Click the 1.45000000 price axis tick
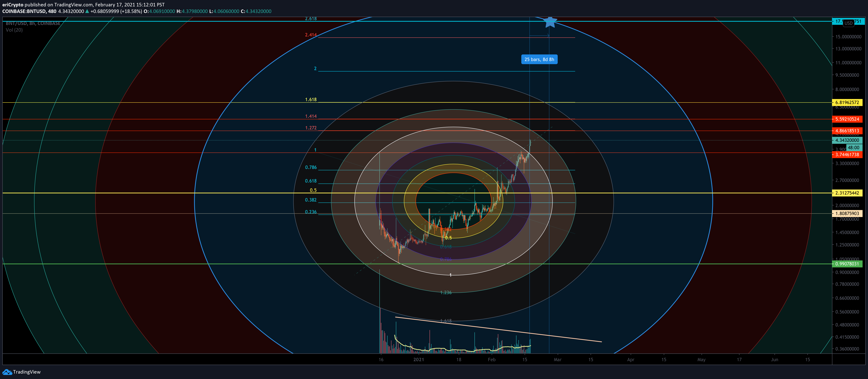Screen dimensions: 868x379 pyautogui.click(x=847, y=232)
